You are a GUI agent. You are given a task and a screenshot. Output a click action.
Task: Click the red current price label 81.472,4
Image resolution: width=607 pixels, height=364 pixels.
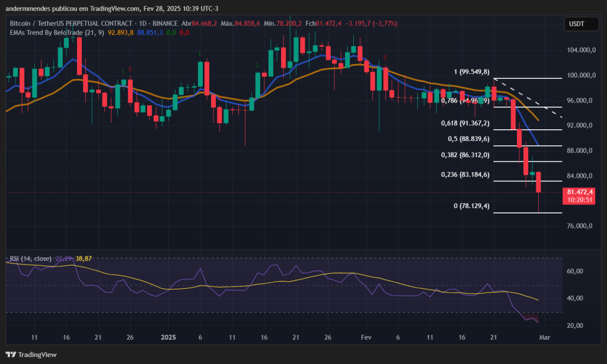point(580,192)
